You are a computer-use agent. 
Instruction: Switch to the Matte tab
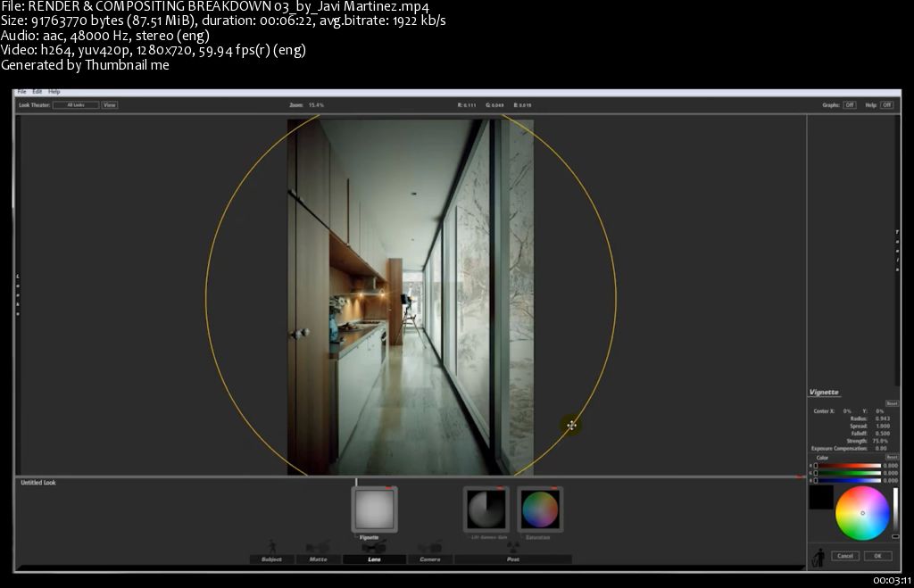click(x=318, y=559)
